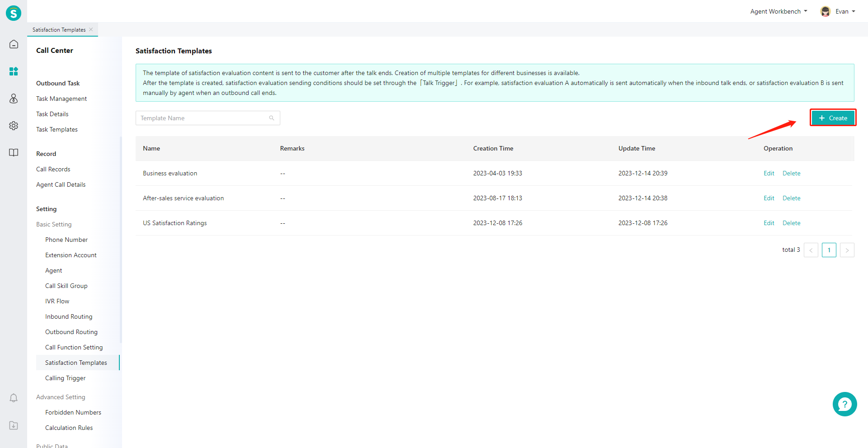868x448 pixels.
Task: Edit US Satisfaction Ratings template
Action: pyautogui.click(x=769, y=223)
